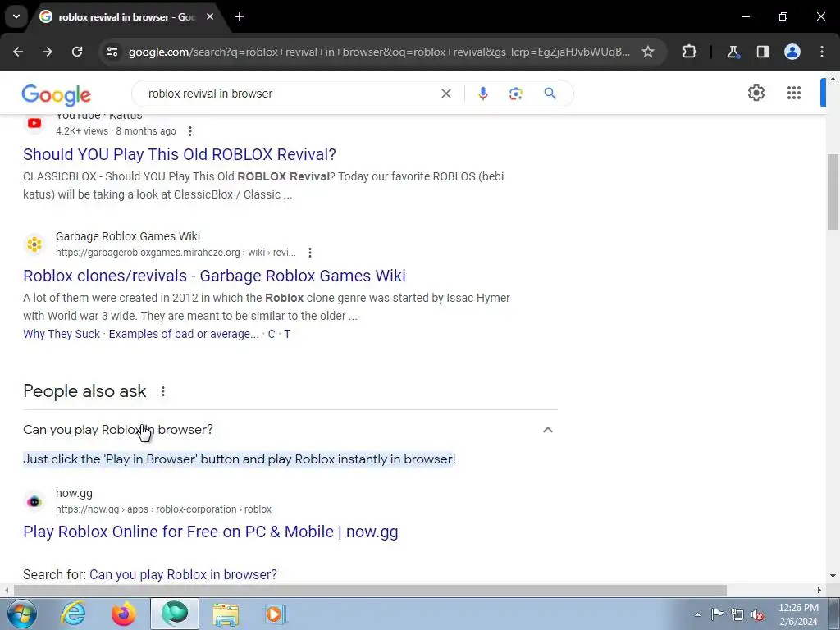The image size is (840, 630).
Task: Click the garbagerobloxgames.miraheze.org URL text
Action: tap(176, 253)
